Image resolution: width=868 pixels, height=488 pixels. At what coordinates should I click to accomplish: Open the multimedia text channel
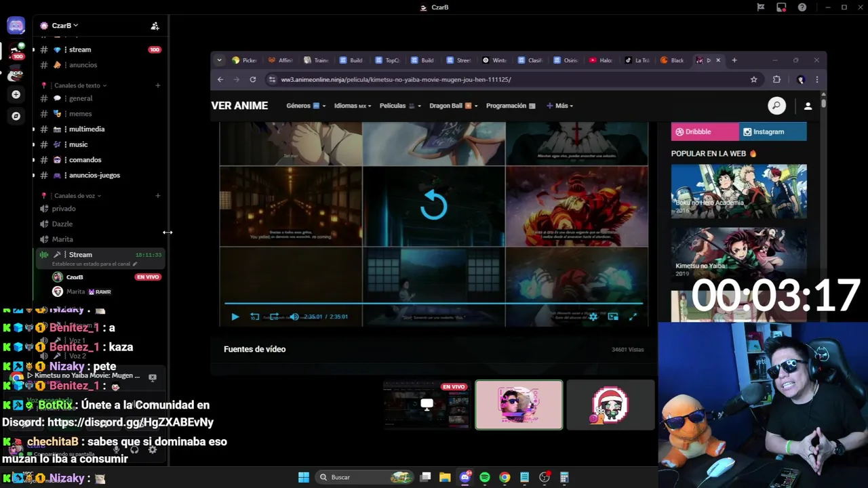(87, 129)
